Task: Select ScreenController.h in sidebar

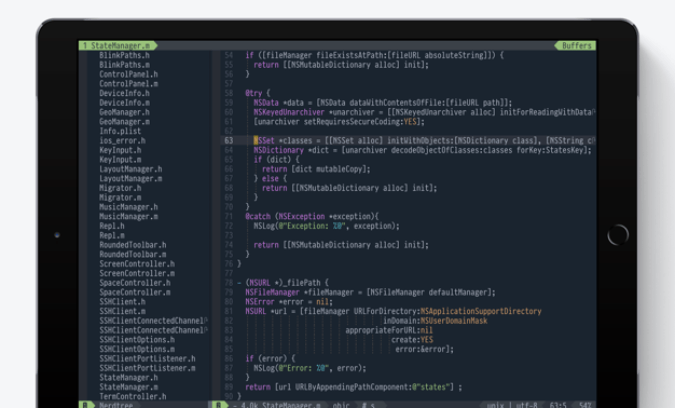Action: 137,264
